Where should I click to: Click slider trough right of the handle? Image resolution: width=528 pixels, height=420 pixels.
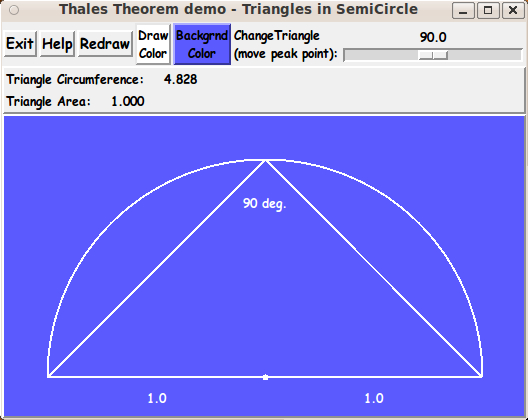[x=484, y=55]
